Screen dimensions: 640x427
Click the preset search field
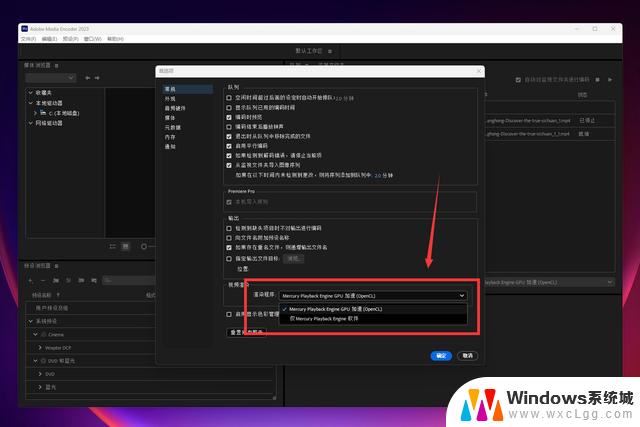click(129, 280)
